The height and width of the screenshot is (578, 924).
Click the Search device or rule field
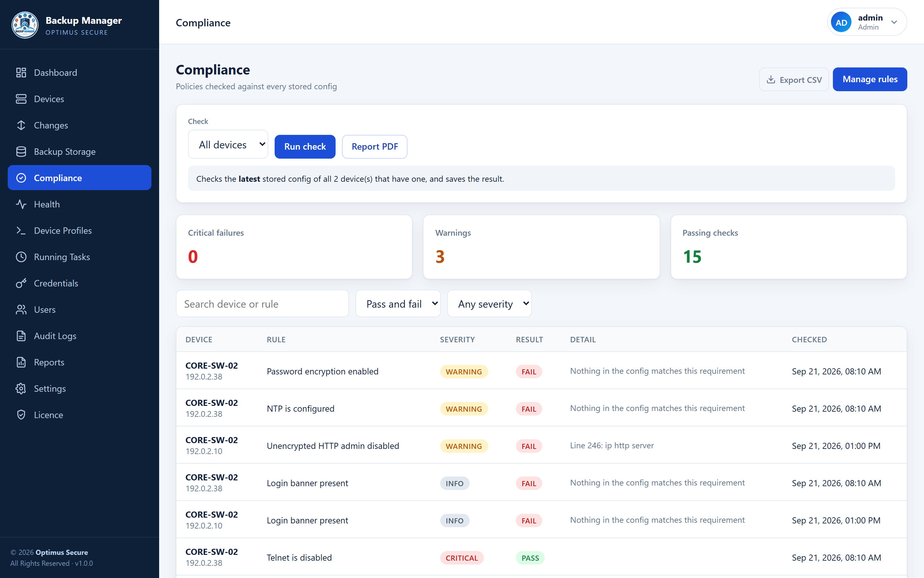(262, 303)
